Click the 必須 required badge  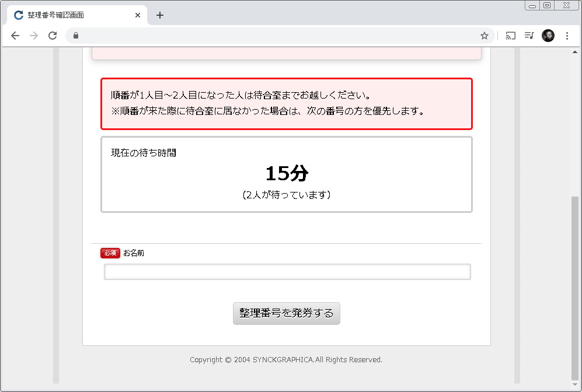tap(110, 253)
